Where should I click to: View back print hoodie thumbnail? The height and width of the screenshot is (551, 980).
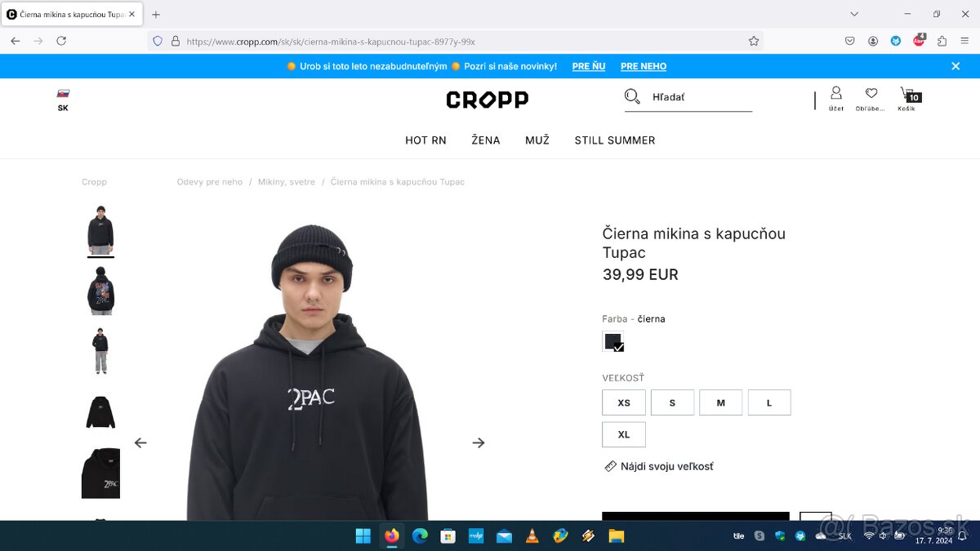(101, 291)
